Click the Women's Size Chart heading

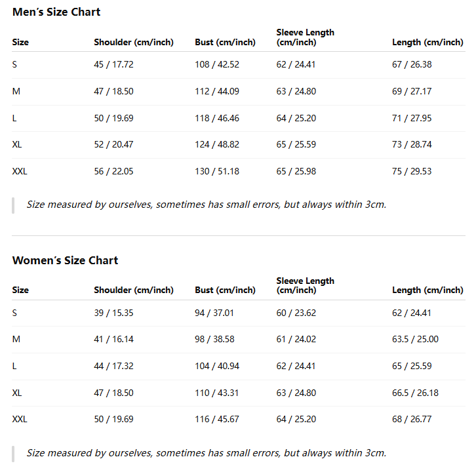click(65, 260)
